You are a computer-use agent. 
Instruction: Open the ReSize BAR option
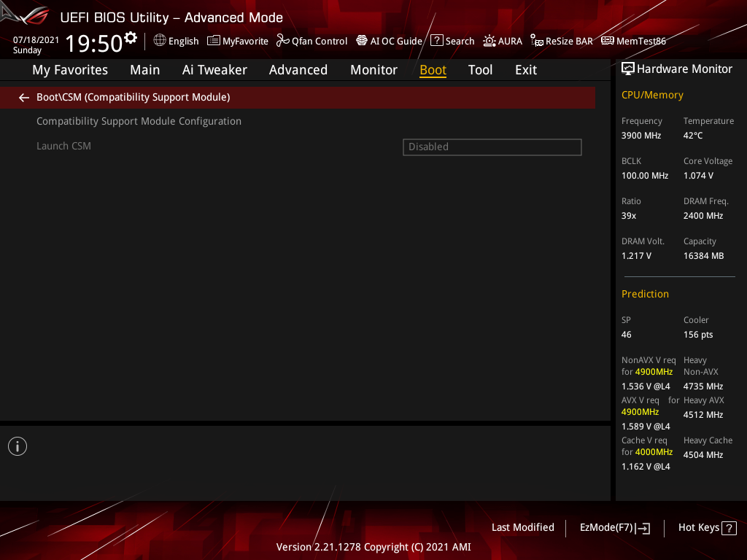tap(562, 41)
